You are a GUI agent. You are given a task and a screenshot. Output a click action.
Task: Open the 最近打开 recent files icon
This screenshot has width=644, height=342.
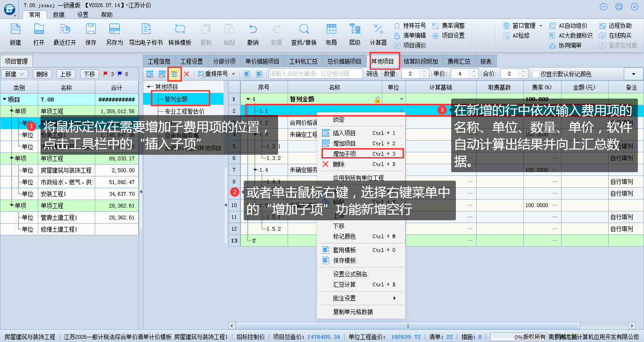point(65,29)
